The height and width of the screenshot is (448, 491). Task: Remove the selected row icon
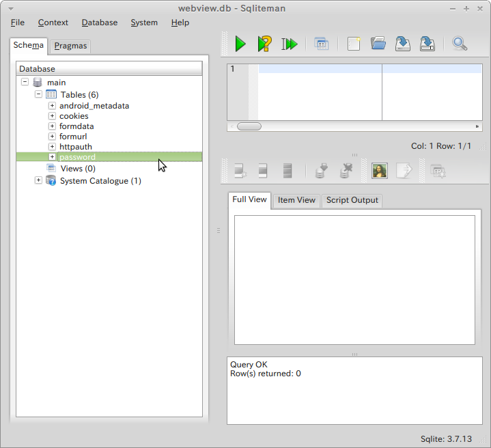(x=287, y=171)
